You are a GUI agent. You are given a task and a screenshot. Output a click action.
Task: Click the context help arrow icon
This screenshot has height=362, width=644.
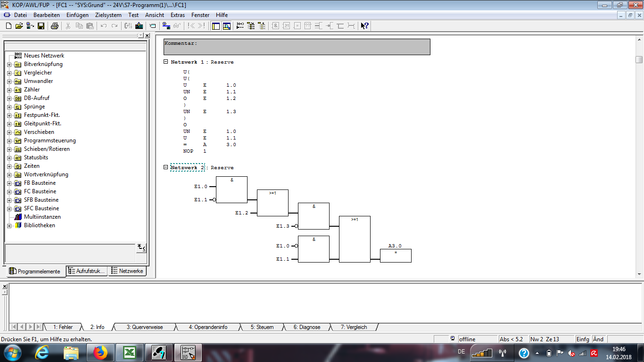[364, 26]
